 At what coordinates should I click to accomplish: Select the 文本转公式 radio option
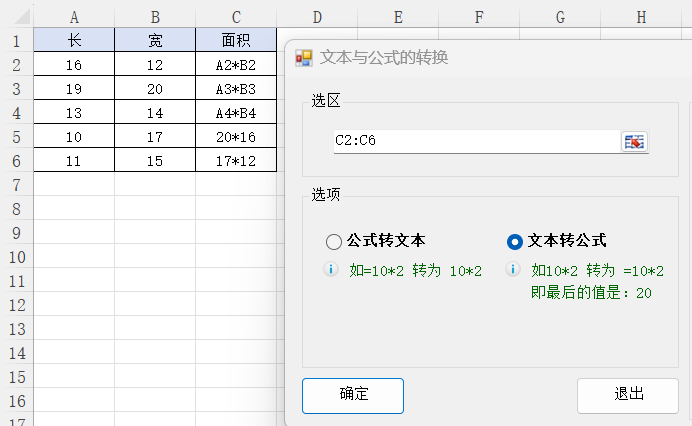tap(515, 241)
